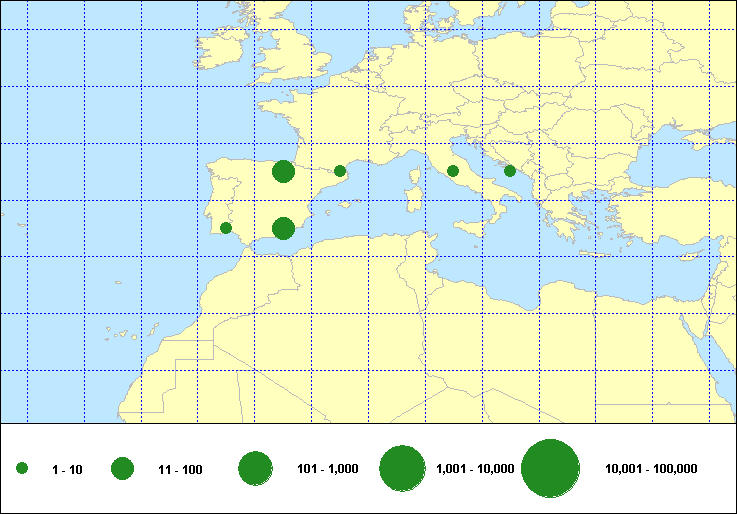This screenshot has height=514, width=737.
Task: Select the legend circle for 11 - 100
Action: [x=123, y=468]
